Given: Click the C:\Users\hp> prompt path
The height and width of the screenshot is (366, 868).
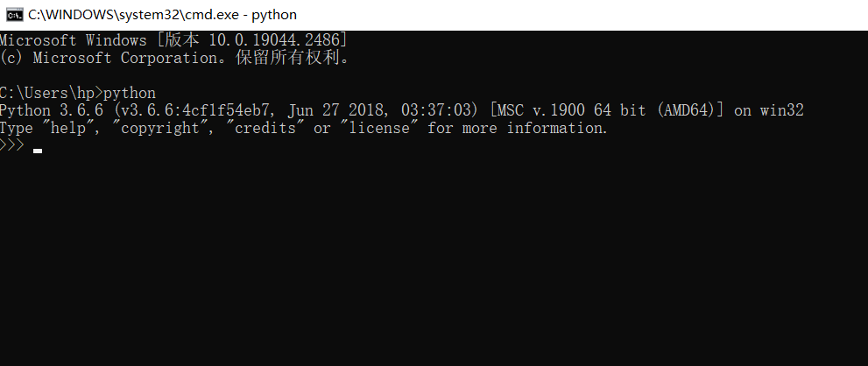Looking at the screenshot, I should [x=52, y=93].
